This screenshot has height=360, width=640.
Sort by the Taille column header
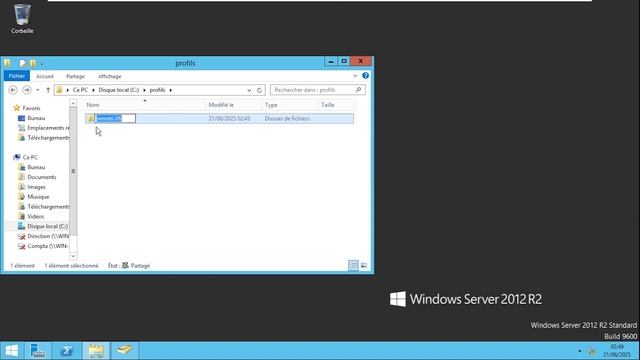click(336, 105)
